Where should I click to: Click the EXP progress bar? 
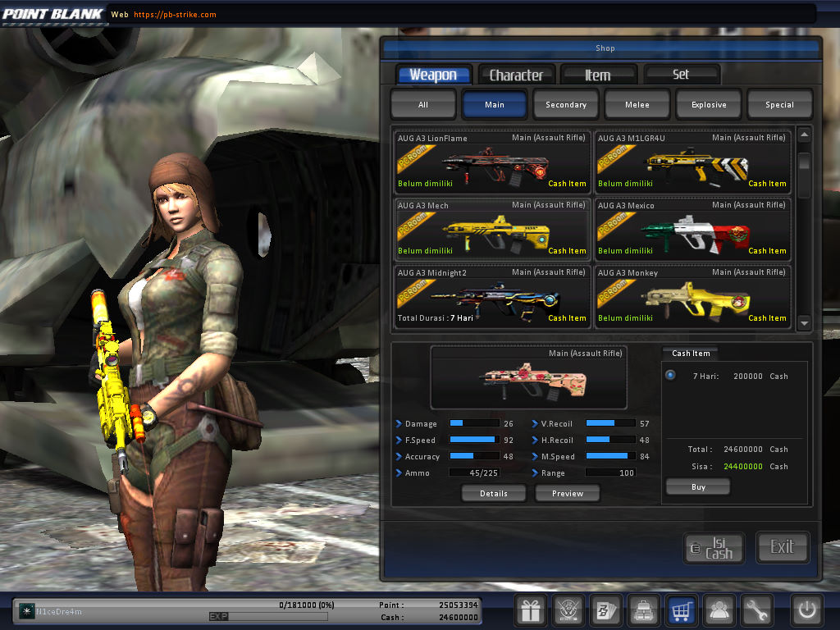[x=268, y=617]
